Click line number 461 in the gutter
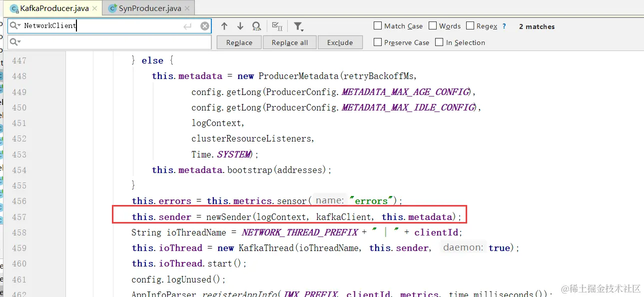The image size is (644, 297). click(19, 279)
